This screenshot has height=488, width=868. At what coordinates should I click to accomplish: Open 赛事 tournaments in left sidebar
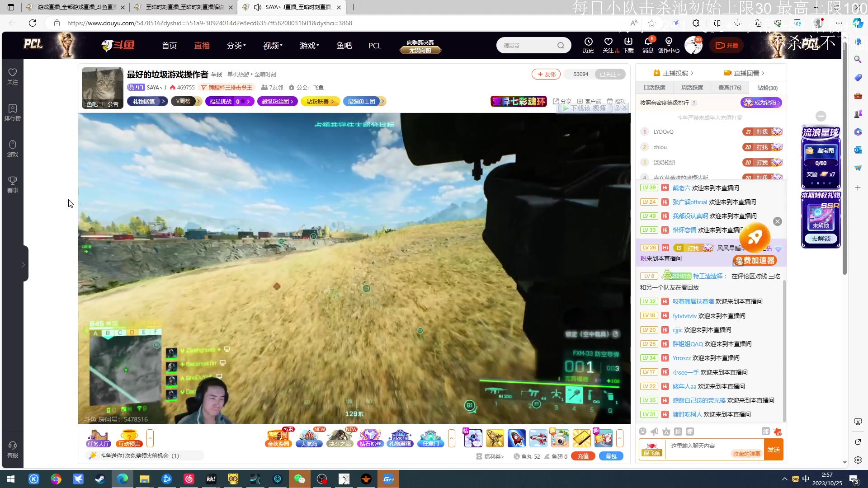(x=13, y=185)
